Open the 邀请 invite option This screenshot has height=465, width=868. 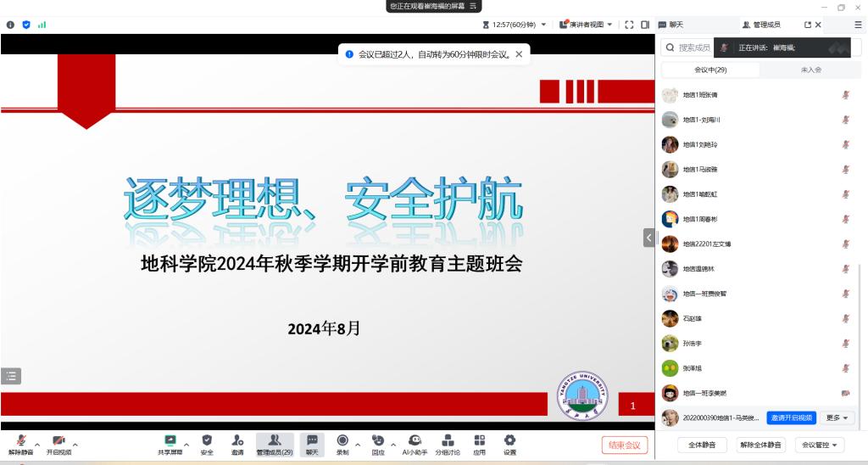click(237, 444)
